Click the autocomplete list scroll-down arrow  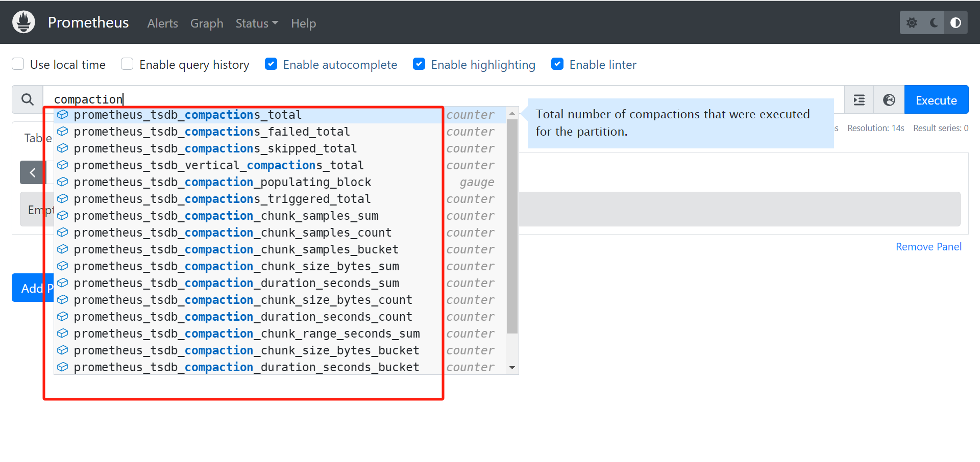512,368
